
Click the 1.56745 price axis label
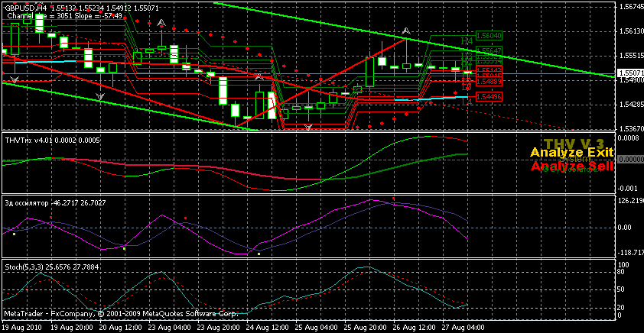coord(631,7)
